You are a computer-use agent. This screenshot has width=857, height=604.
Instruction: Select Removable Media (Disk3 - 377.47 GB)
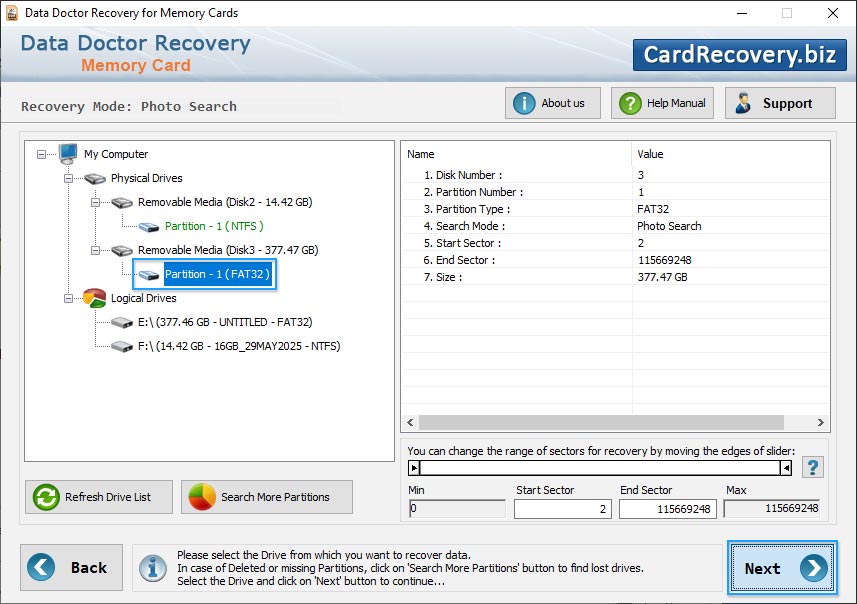click(228, 250)
